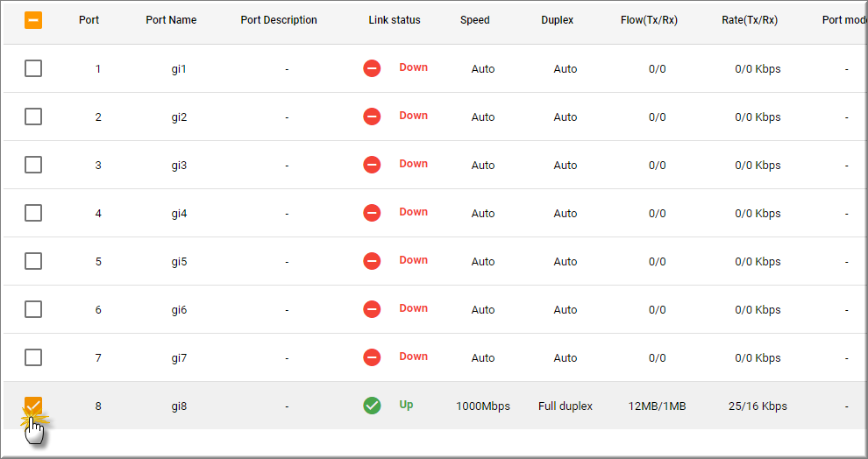Click the Rate(Tx/Rx) column header
The height and width of the screenshot is (459, 868).
click(x=743, y=20)
